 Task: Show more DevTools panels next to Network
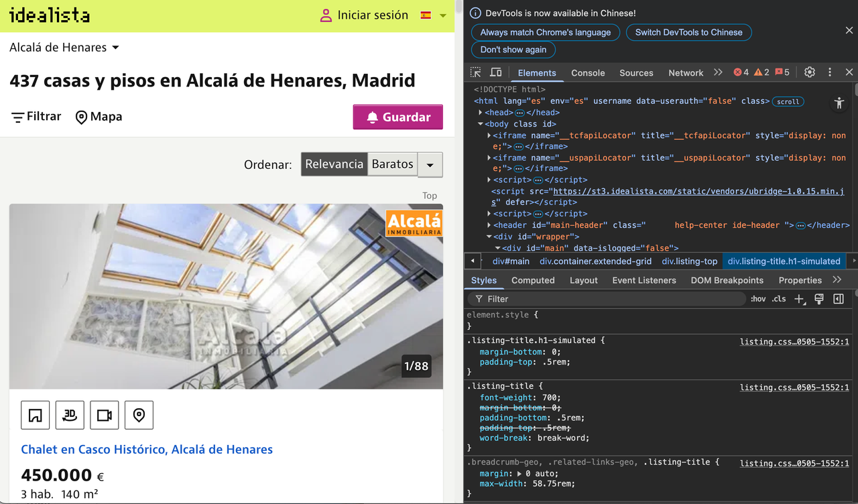pos(718,72)
